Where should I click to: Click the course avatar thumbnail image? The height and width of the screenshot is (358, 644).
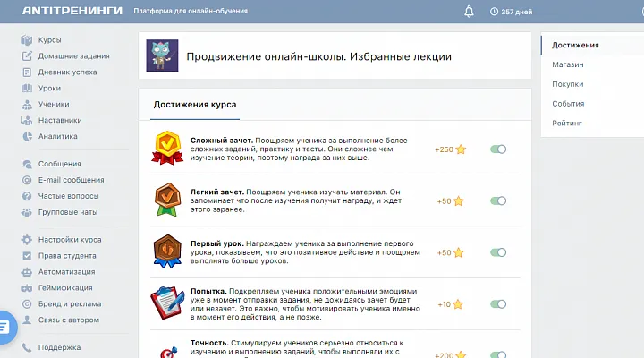click(162, 56)
